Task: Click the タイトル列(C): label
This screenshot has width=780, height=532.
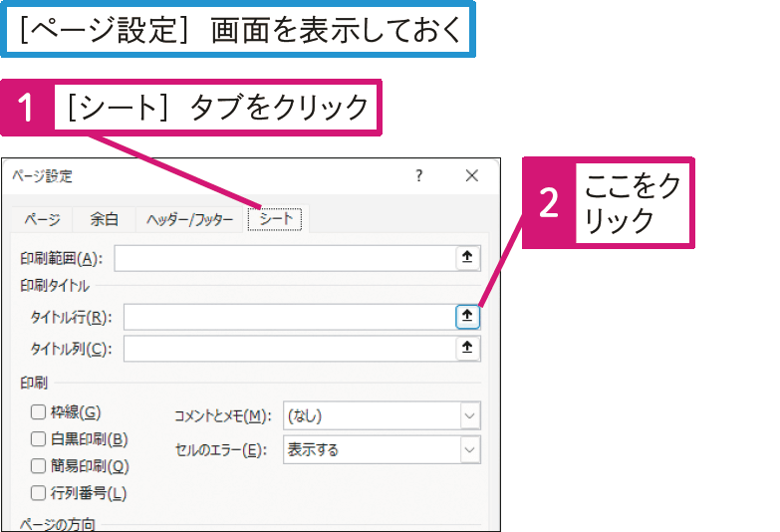Action: coord(71,349)
